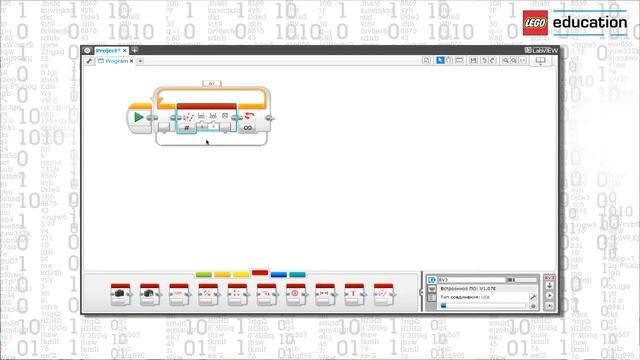This screenshot has height=360, width=640.
Task: Open the blue Advanced palette
Action: [279, 275]
